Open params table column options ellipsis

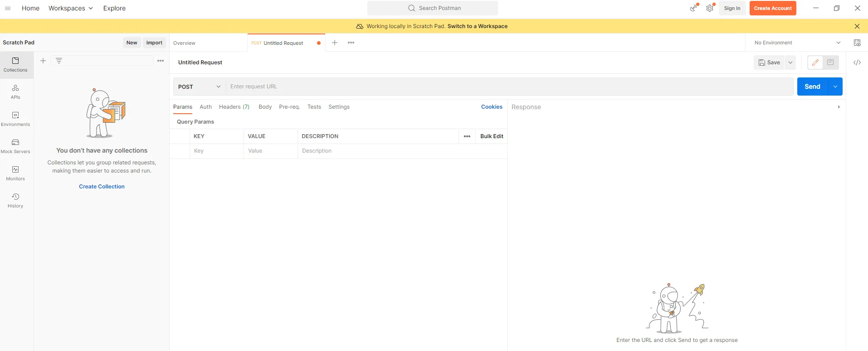pos(467,136)
